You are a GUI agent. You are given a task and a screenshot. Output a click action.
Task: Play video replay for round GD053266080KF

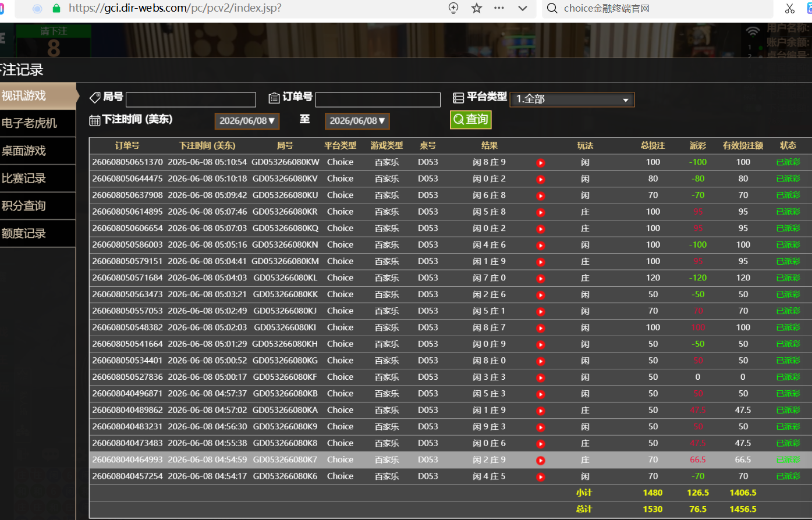tap(541, 378)
